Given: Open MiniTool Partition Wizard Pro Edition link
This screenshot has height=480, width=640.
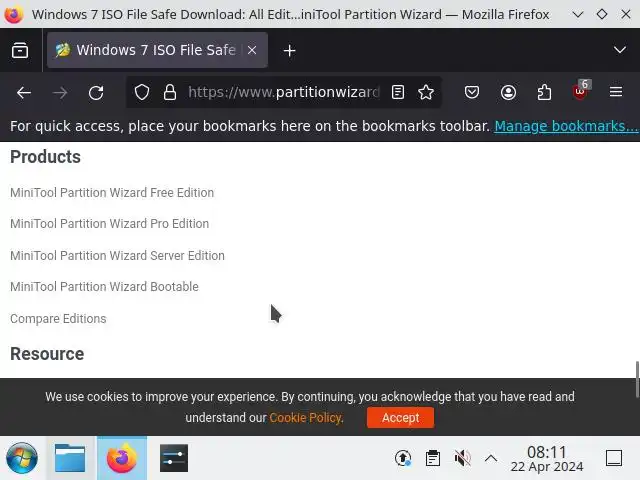Looking at the screenshot, I should pos(109,224).
